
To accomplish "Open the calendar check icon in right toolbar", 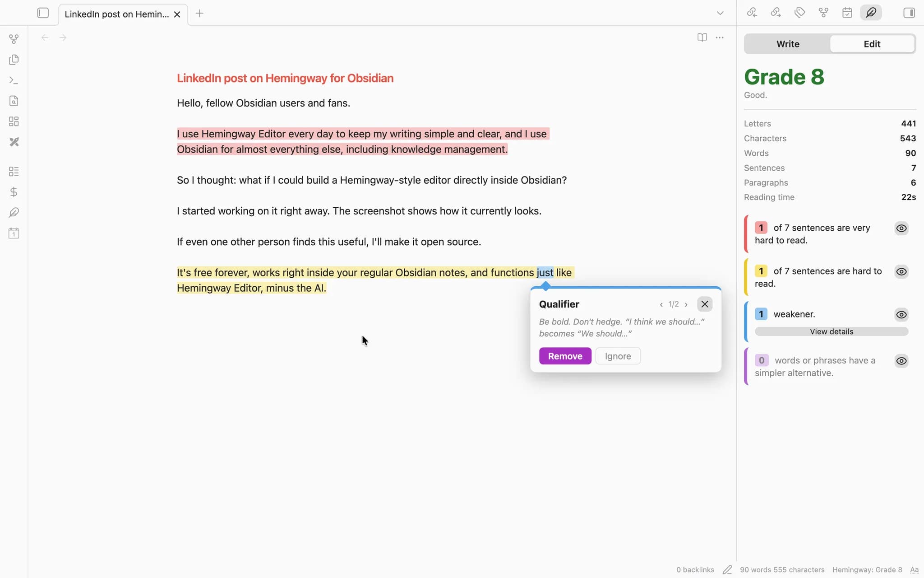I will point(847,13).
